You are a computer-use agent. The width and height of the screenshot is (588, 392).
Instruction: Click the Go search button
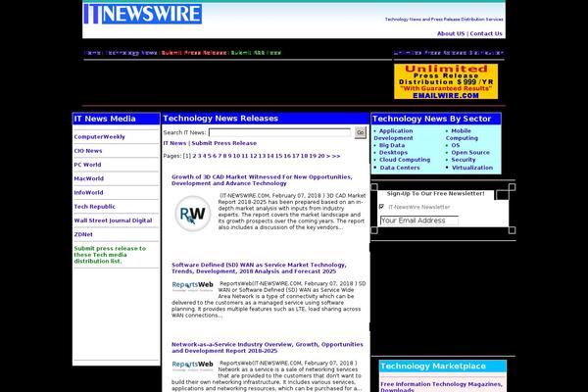click(361, 132)
